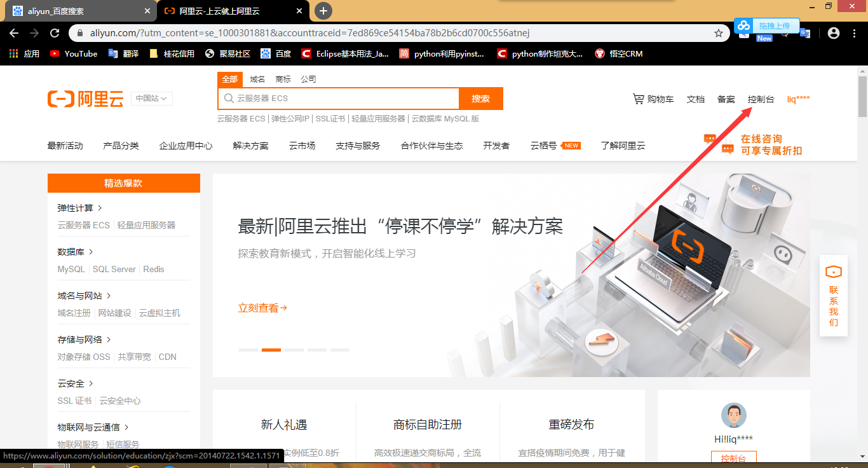
Task: Click the orange 搜索 button
Action: click(481, 99)
